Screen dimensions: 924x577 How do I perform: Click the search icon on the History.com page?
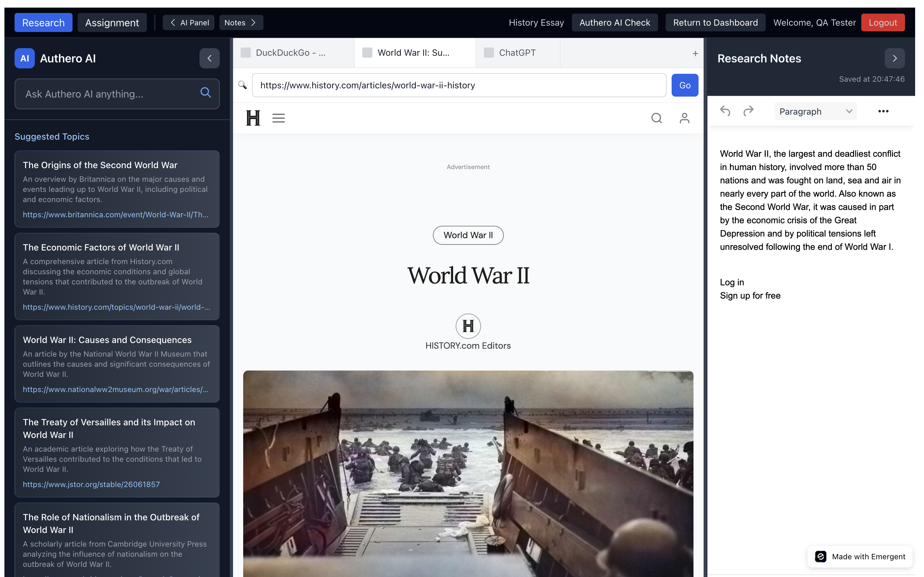656,118
